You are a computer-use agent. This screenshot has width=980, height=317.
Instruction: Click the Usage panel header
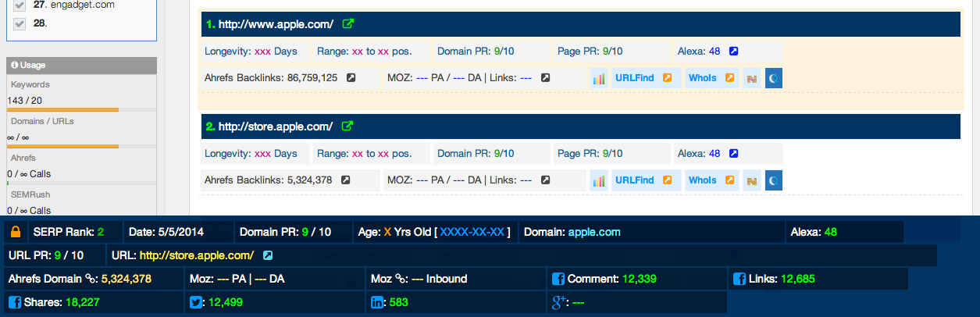coord(81,66)
